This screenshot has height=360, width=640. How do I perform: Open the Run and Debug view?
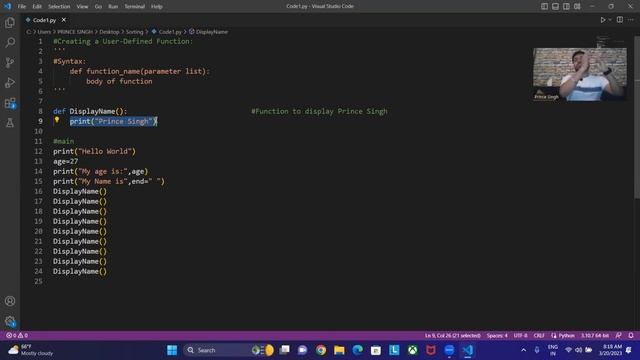click(10, 82)
